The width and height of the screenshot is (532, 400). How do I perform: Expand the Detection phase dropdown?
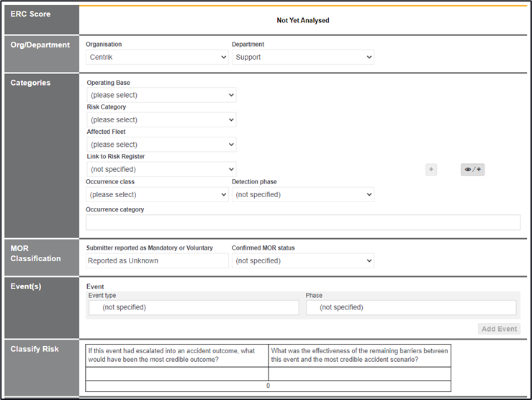click(302, 194)
